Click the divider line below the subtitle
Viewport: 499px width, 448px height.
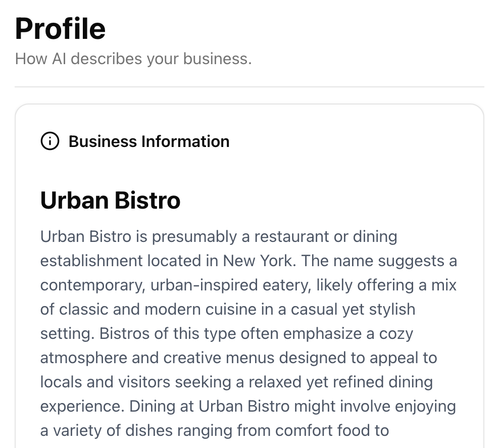coord(249,87)
